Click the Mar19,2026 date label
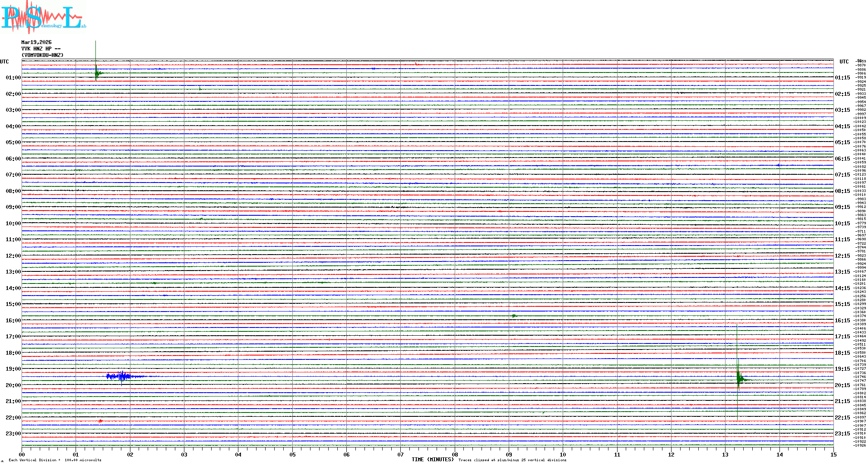This screenshot has height=466, width=868. tap(36, 42)
